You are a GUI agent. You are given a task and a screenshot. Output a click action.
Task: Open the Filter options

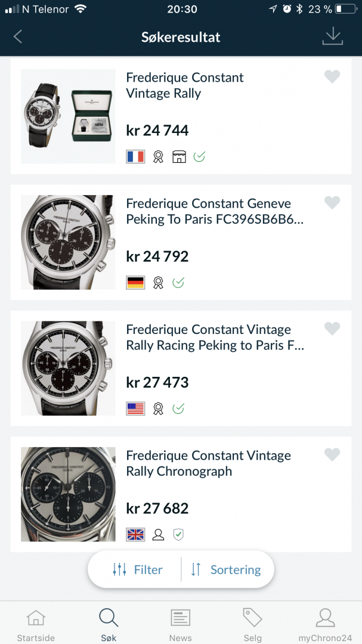pyautogui.click(x=138, y=569)
